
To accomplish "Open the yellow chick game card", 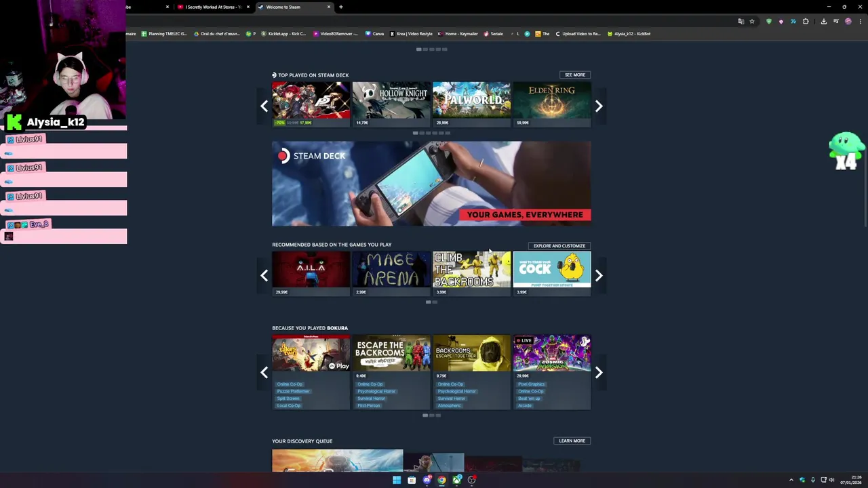I will click(552, 273).
